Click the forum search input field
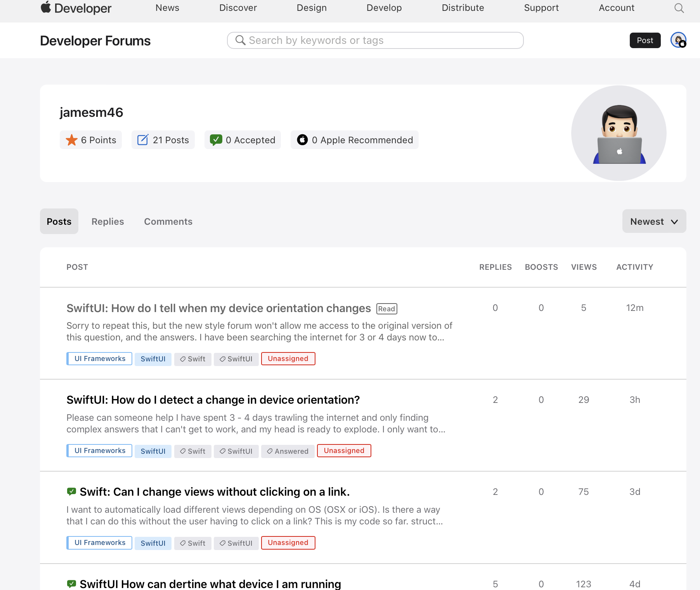The image size is (700, 590). click(x=375, y=40)
